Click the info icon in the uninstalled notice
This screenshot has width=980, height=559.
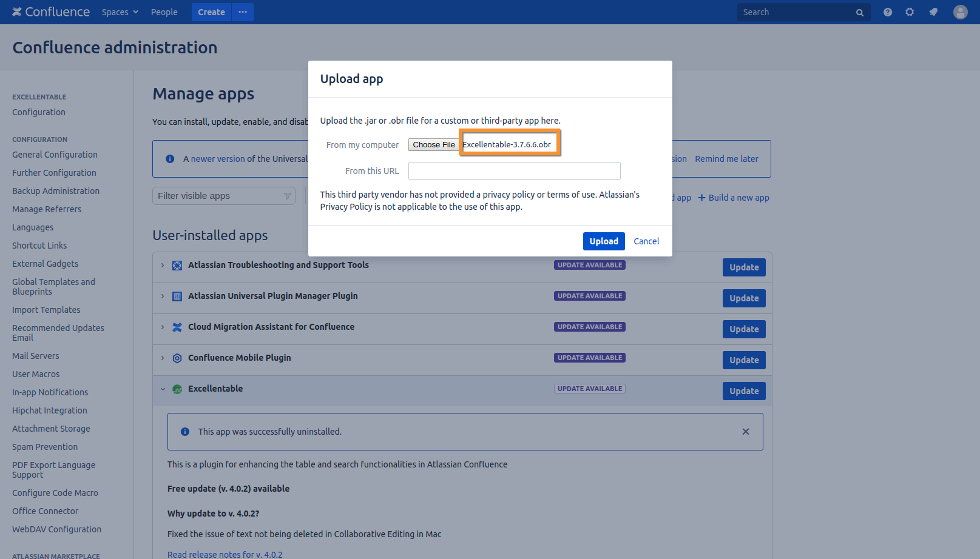pos(185,432)
